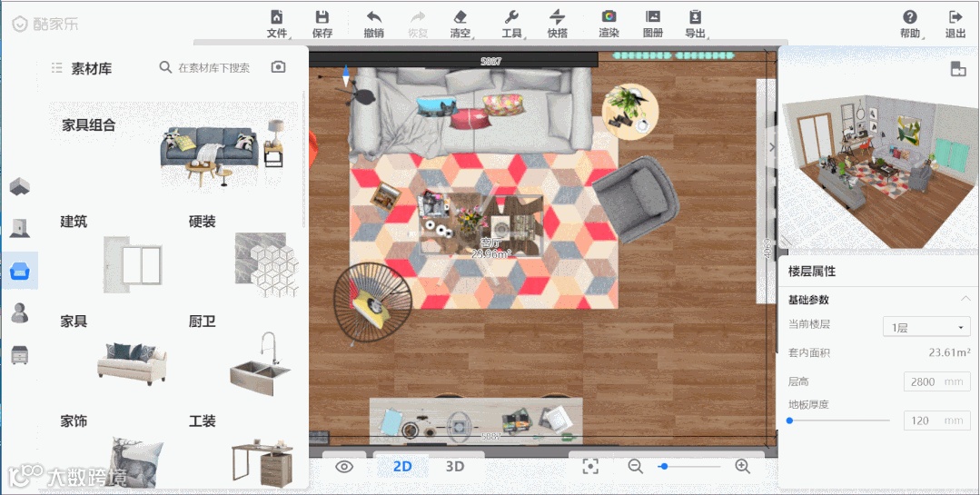Click the 导出 (Export) icon

[695, 17]
